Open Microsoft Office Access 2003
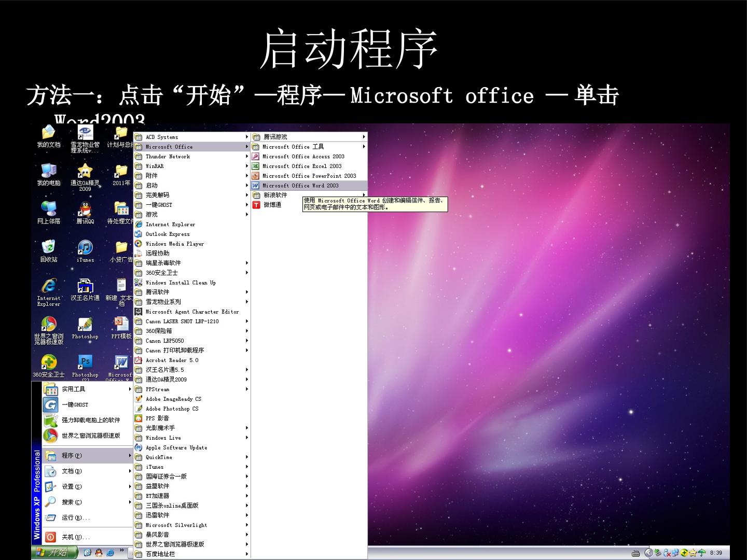747x560 pixels. [x=309, y=157]
